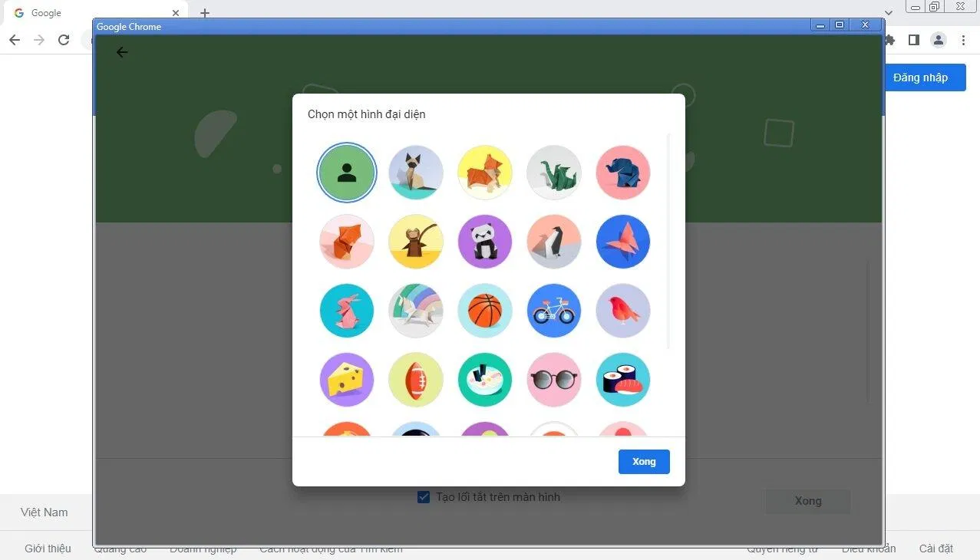The width and height of the screenshot is (980, 560).
Task: Pick the origami corgi dog avatar
Action: (485, 173)
